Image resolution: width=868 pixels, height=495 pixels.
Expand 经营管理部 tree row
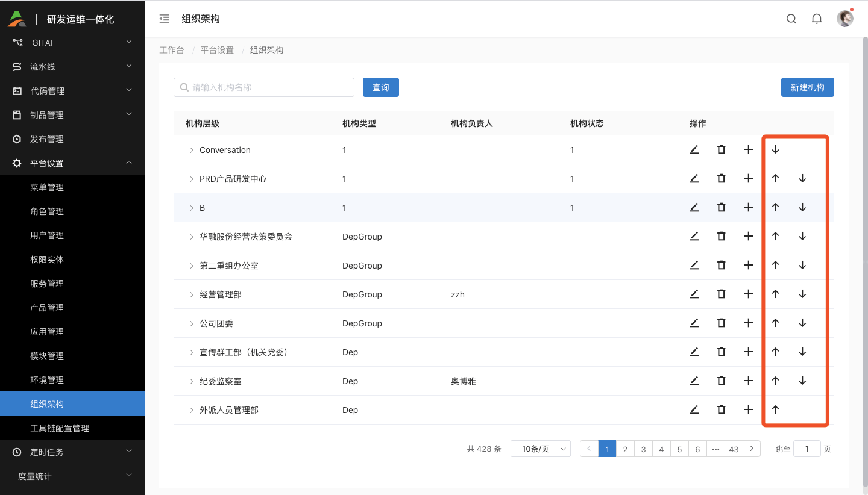[192, 294]
